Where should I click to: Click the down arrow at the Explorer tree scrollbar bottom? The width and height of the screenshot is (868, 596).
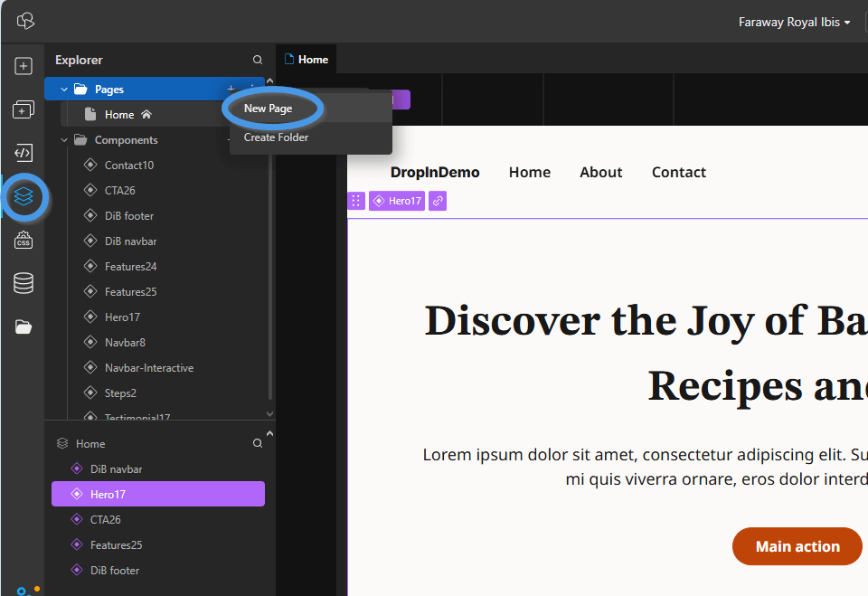(269, 414)
